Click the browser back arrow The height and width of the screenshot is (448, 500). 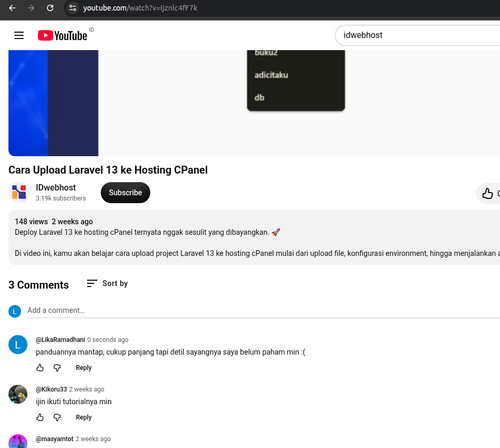click(12, 8)
